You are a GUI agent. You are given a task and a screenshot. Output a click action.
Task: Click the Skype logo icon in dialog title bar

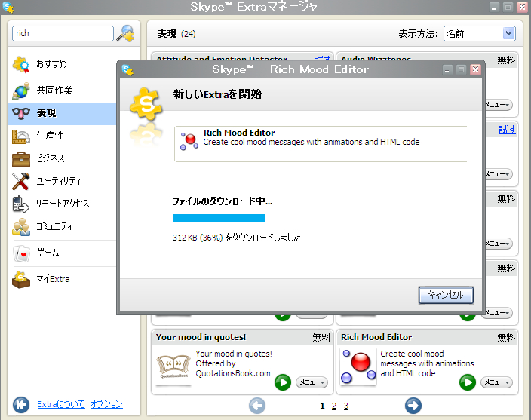pyautogui.click(x=127, y=69)
